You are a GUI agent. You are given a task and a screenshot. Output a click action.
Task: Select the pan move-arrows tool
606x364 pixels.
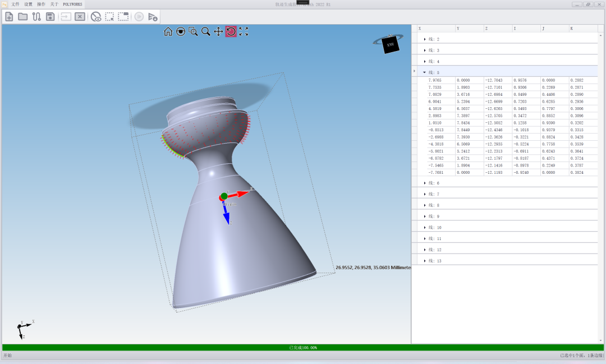pos(218,32)
